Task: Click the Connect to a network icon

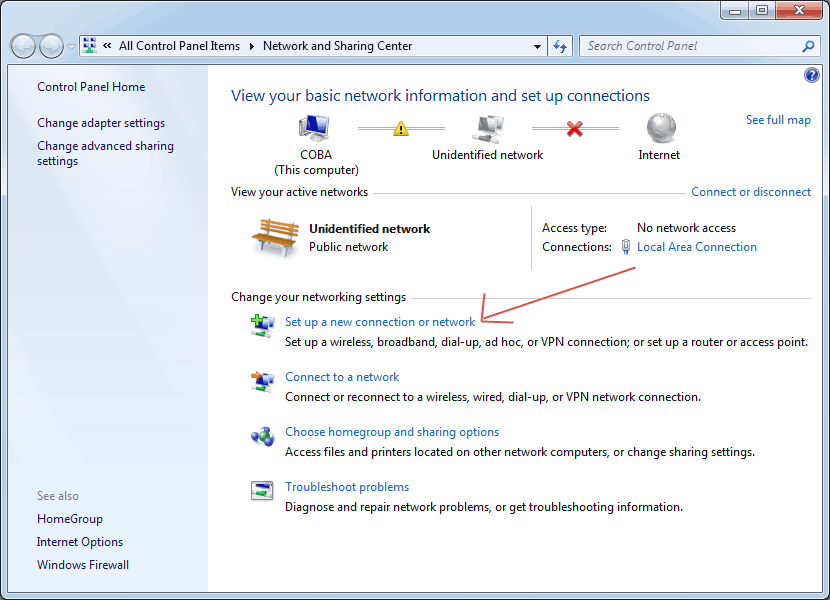Action: [x=263, y=381]
